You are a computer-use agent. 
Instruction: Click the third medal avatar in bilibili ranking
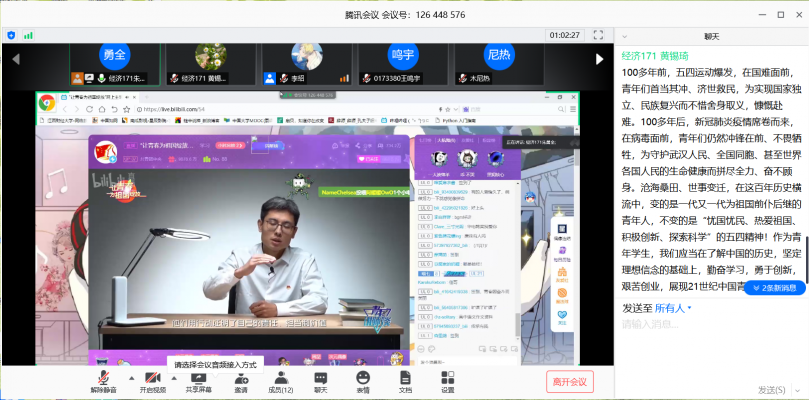pos(496,159)
